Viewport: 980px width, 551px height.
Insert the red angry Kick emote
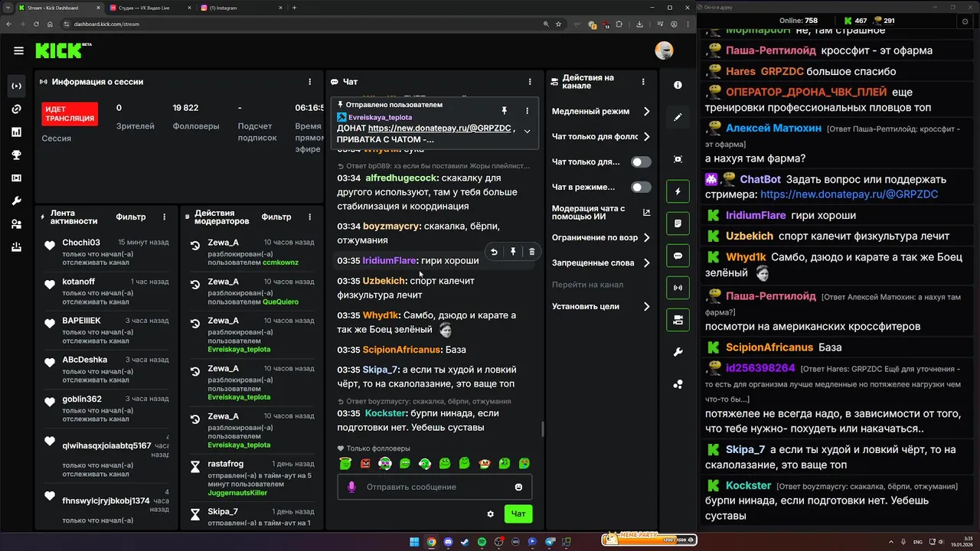(x=365, y=463)
